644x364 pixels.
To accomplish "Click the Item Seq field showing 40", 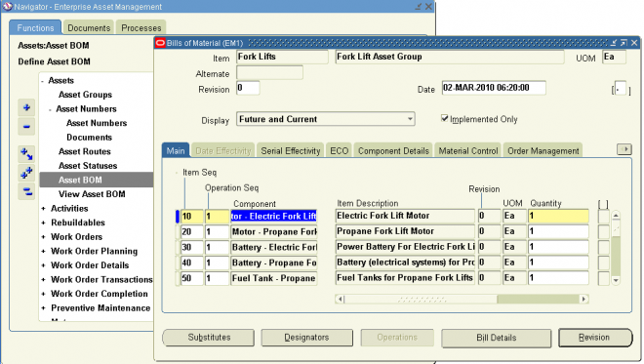I will pos(192,263).
